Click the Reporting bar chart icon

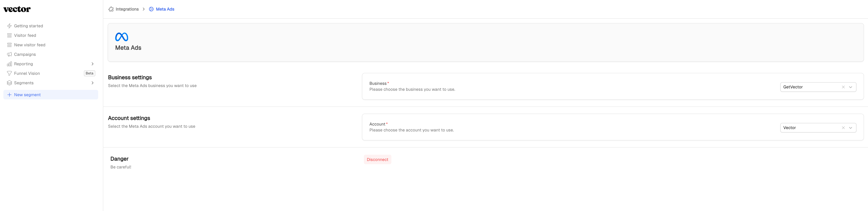[x=10, y=64]
